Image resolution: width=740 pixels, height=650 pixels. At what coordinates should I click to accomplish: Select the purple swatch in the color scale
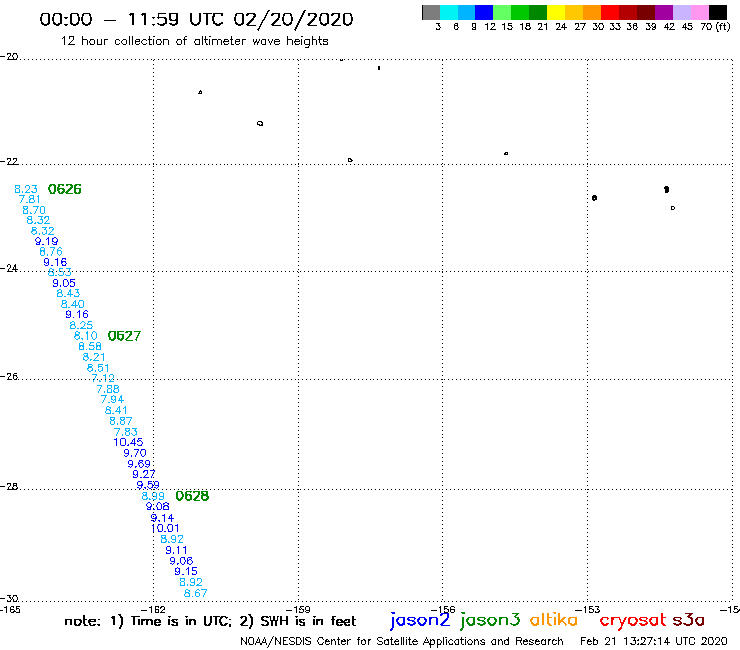click(664, 12)
